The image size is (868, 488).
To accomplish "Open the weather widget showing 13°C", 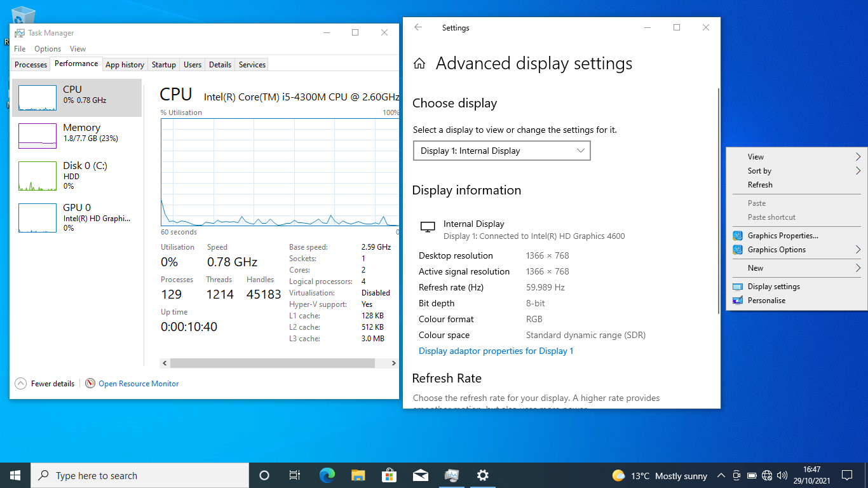I will [660, 475].
